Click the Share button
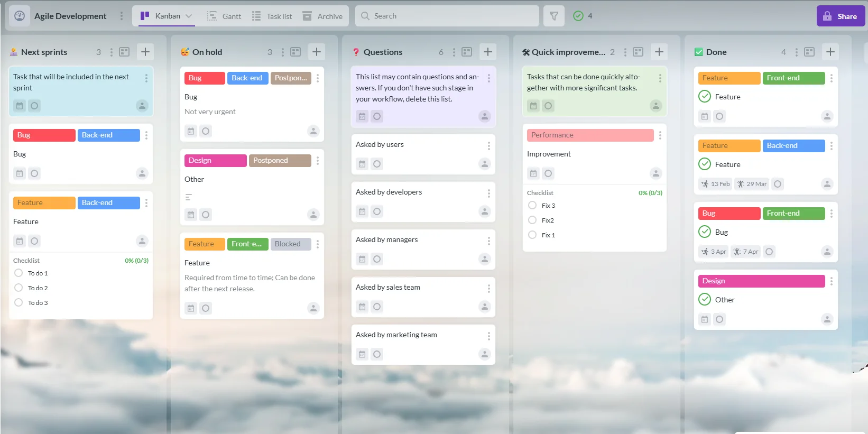868x434 pixels. (841, 16)
